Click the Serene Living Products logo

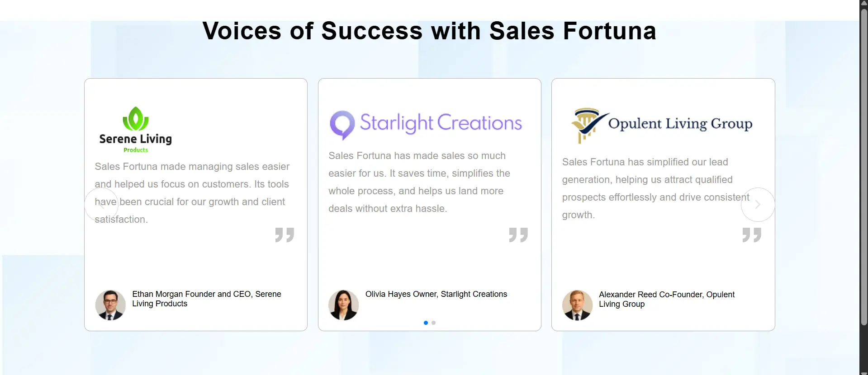135,129
